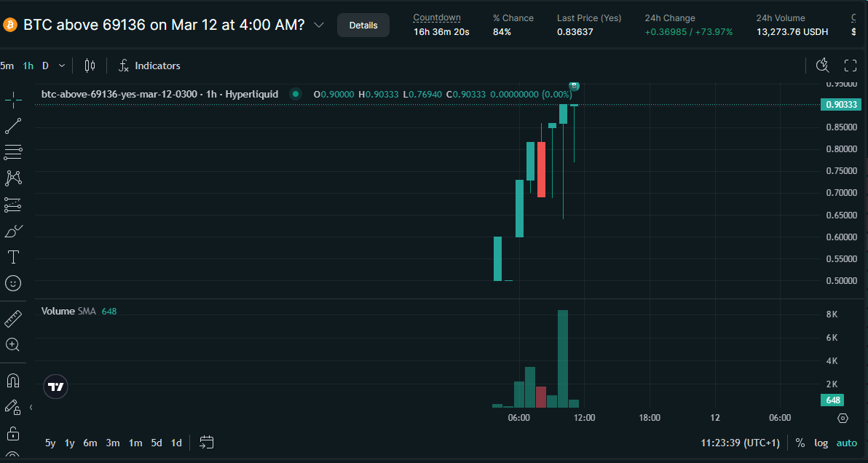Select the Text annotation tool
This screenshot has height=463, width=868.
pyautogui.click(x=12, y=257)
